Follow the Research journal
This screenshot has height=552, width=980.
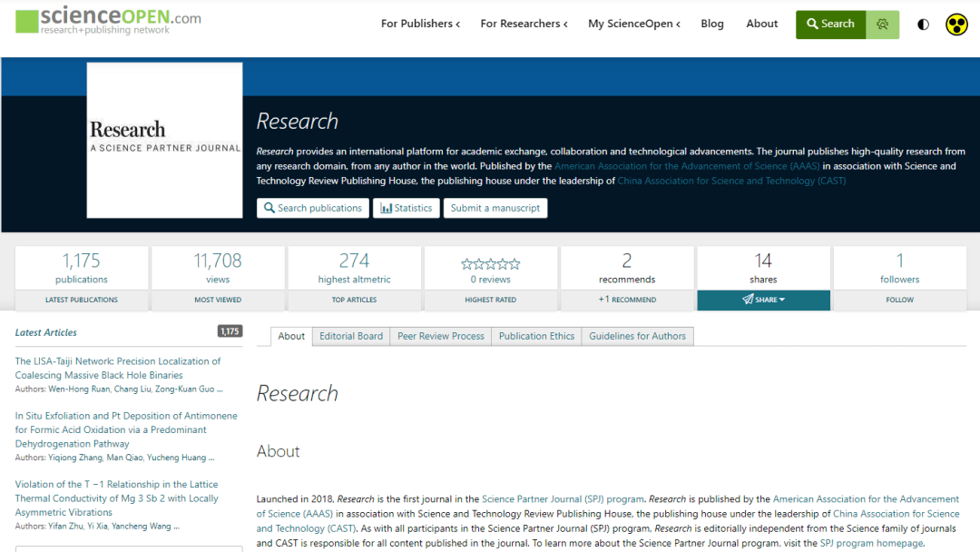point(899,301)
